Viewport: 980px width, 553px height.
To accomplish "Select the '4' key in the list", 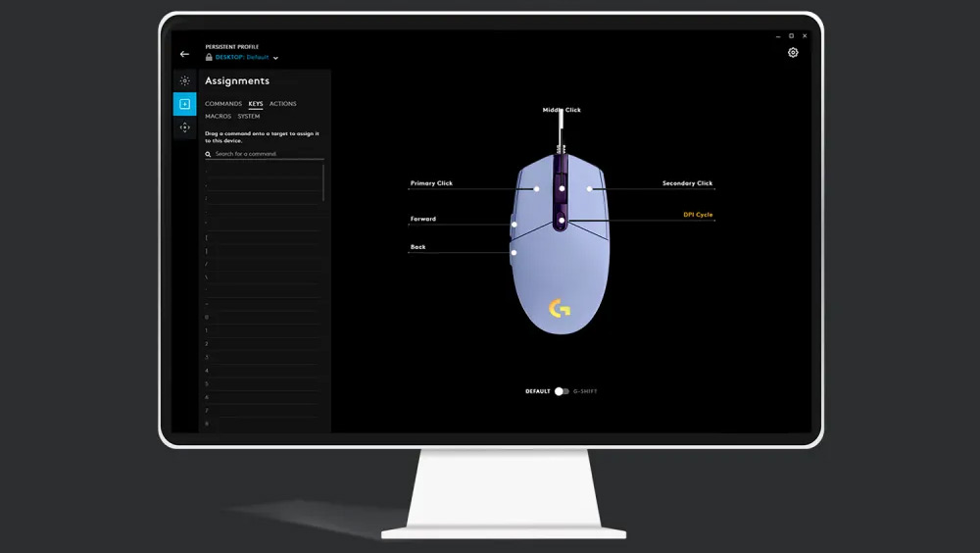I will point(263,371).
